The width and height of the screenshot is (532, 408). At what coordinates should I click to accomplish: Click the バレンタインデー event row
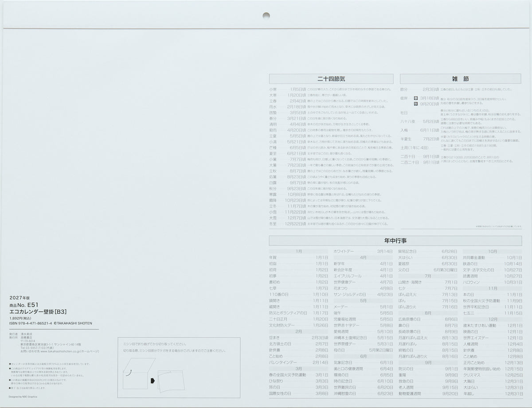coord(299,362)
